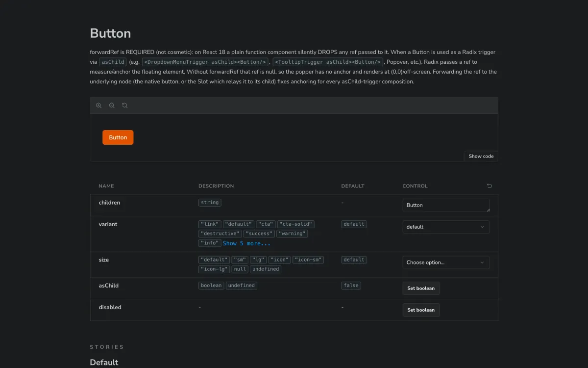
Task: Click the STORIES section label
Action: click(x=107, y=347)
